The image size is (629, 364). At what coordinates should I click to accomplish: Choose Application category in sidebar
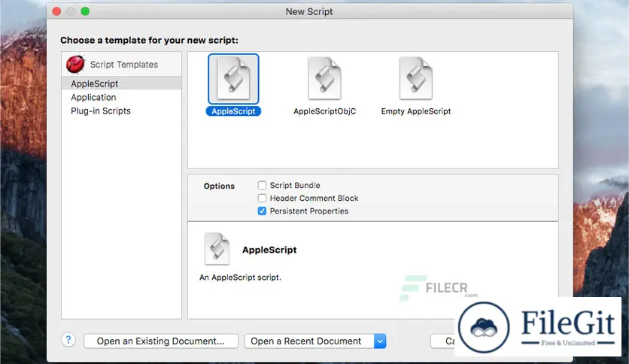pyautogui.click(x=122, y=97)
